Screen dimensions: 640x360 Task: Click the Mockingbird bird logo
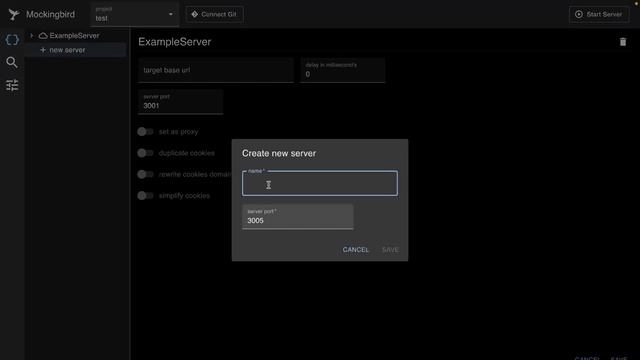(x=13, y=15)
